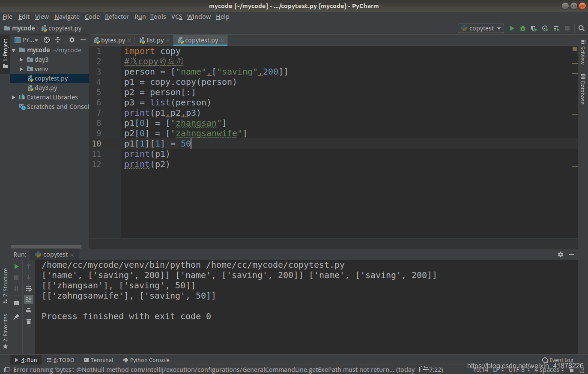This screenshot has height=374, width=588.
Task: Open the Edit menu
Action: point(24,17)
